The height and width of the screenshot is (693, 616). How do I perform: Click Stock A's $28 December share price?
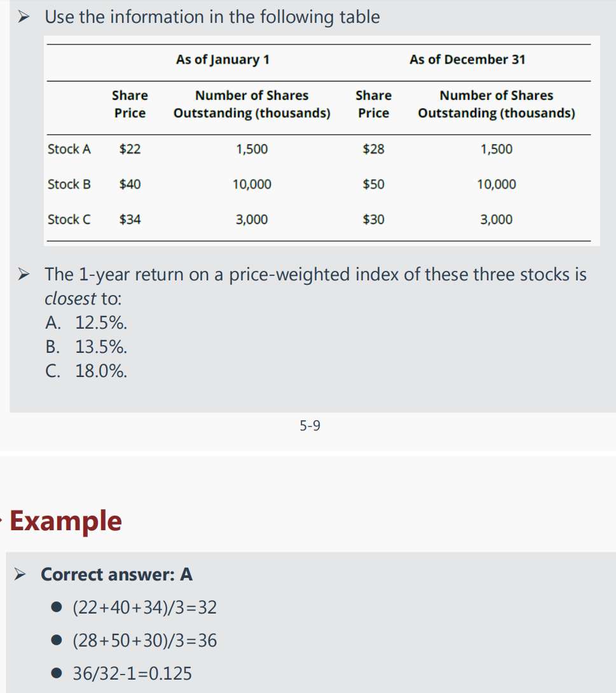(373, 149)
